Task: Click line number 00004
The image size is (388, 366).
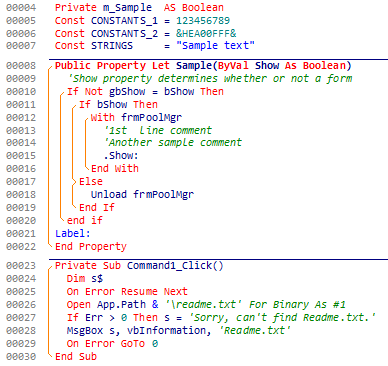Action: 21,8
